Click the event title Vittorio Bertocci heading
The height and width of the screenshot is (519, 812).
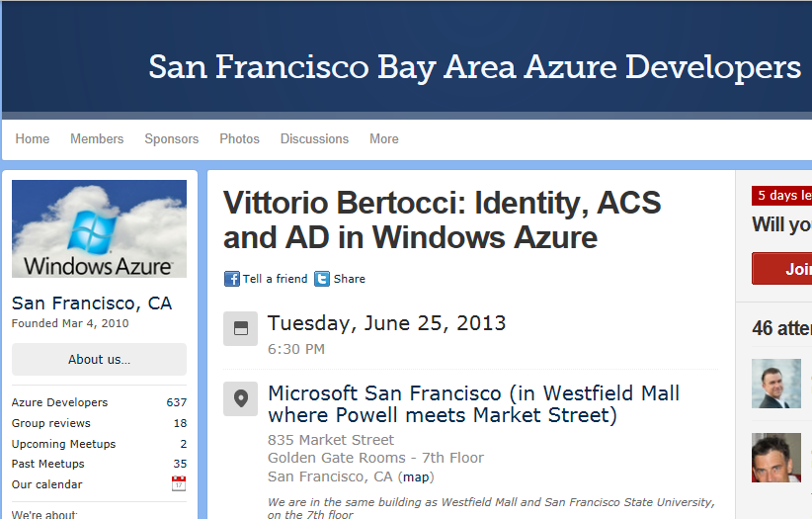(443, 219)
